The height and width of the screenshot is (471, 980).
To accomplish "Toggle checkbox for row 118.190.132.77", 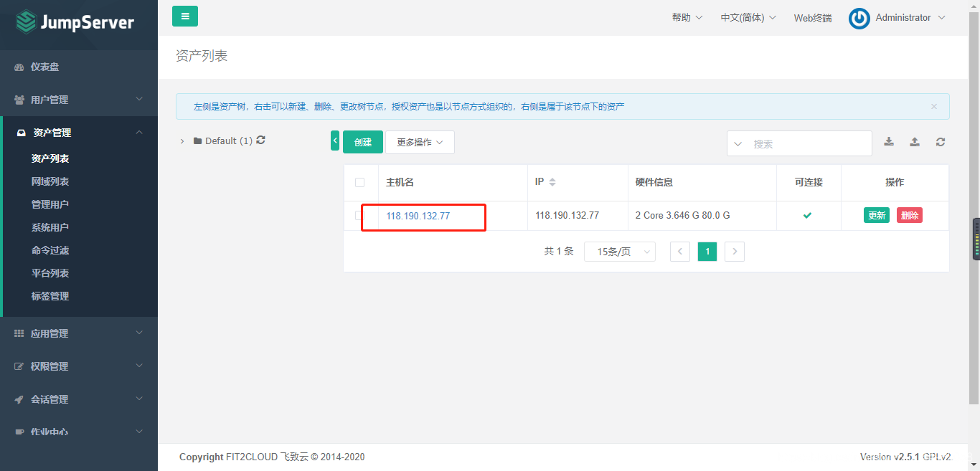I will [x=359, y=215].
